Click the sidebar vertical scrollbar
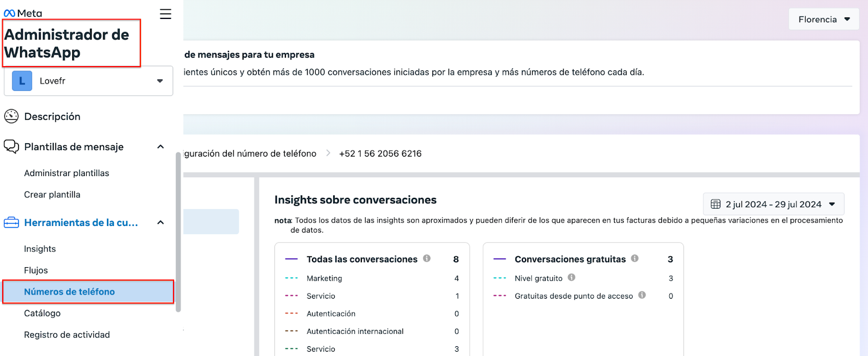 pyautogui.click(x=178, y=232)
